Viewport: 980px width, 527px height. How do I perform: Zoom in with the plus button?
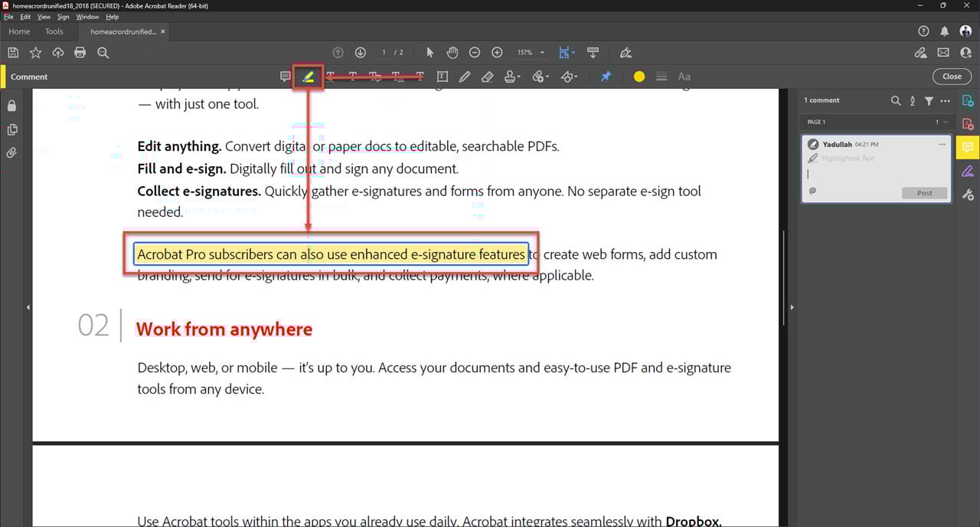pyautogui.click(x=497, y=53)
